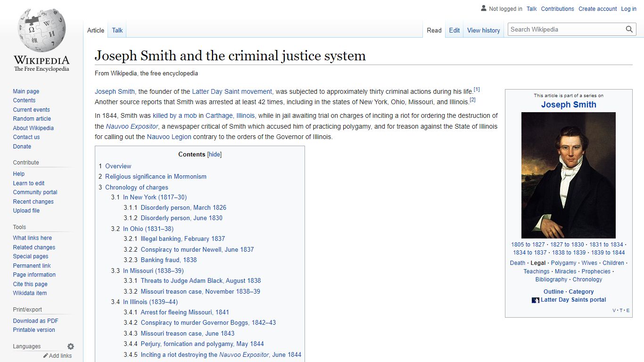The height and width of the screenshot is (362, 644).
Task: Open killed by a mob link
Action: pyautogui.click(x=174, y=115)
